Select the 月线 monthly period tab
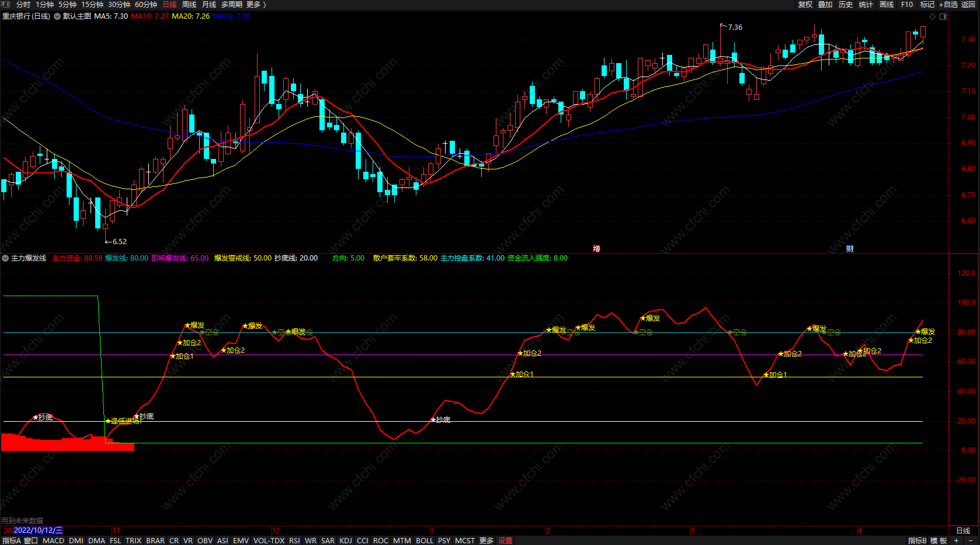Screen dimensions: 980x545 coord(209,4)
